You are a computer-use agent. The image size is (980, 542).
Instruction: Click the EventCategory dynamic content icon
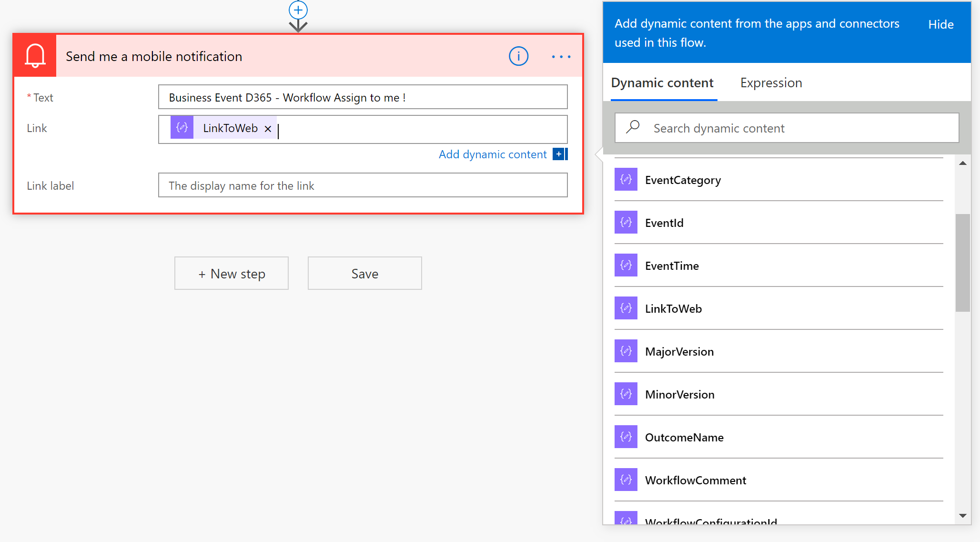(x=625, y=180)
